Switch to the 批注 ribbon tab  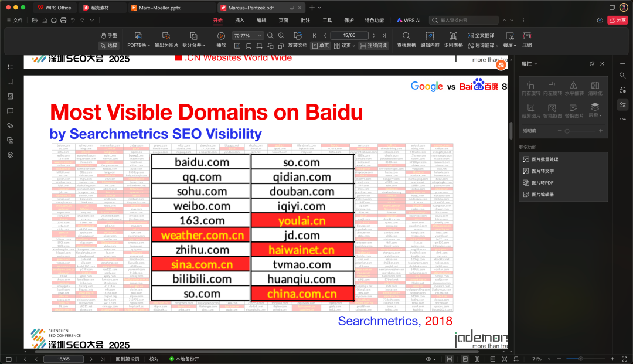(305, 20)
